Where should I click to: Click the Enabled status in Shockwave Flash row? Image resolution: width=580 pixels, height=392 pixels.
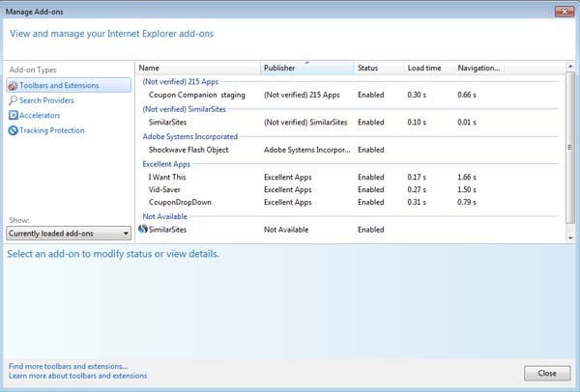tap(371, 150)
